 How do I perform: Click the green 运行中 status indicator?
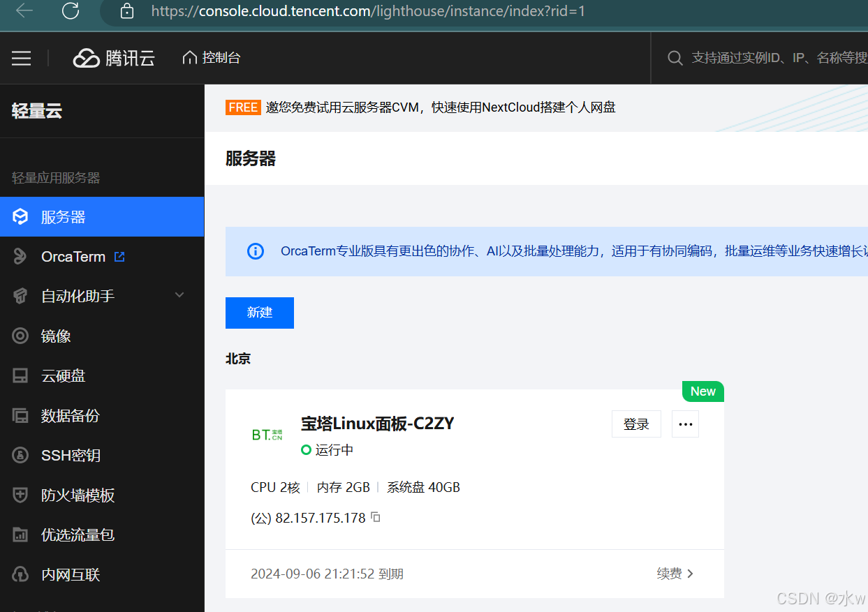[x=306, y=450]
